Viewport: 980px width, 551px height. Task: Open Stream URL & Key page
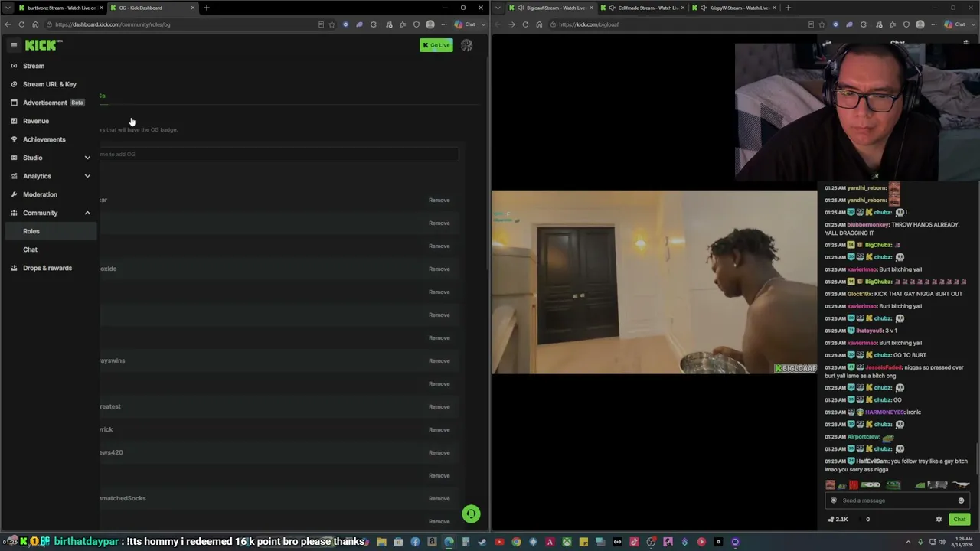tap(50, 84)
